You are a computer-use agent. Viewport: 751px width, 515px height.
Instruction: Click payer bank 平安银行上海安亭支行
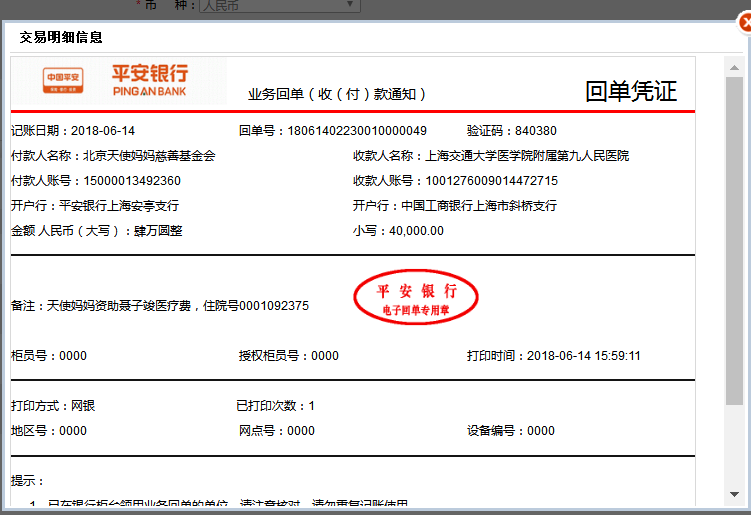[119, 206]
